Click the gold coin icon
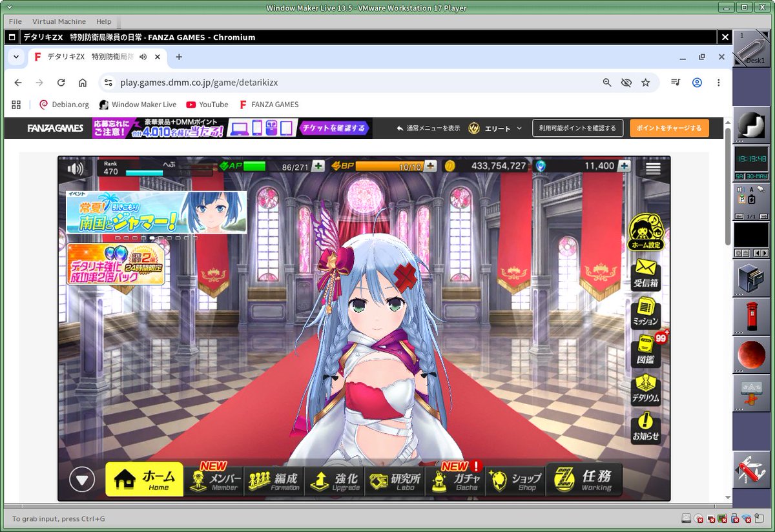 tap(450, 166)
